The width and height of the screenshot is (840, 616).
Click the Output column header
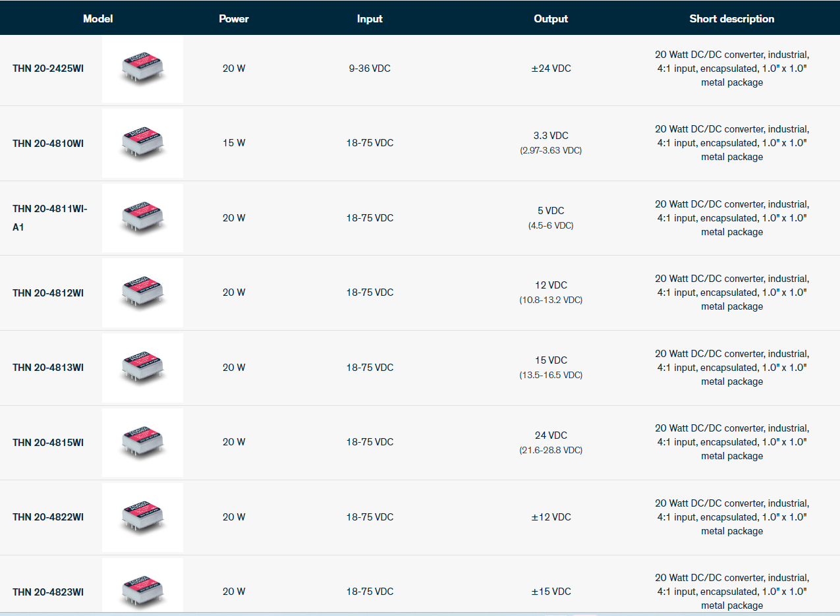[551, 18]
